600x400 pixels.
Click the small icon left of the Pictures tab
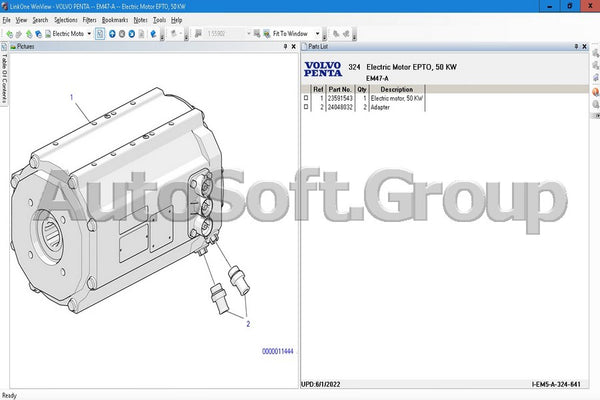[4, 47]
